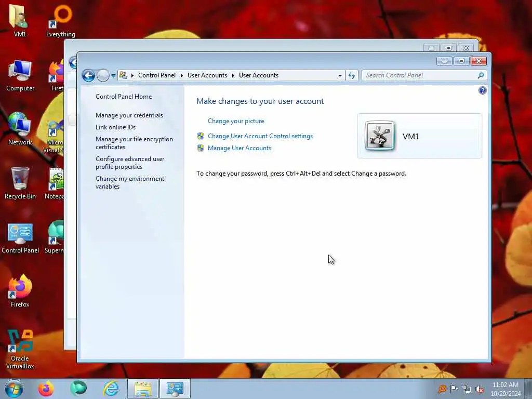The height and width of the screenshot is (399, 532).
Task: Select the Computer desktop icon
Action: pyautogui.click(x=20, y=75)
